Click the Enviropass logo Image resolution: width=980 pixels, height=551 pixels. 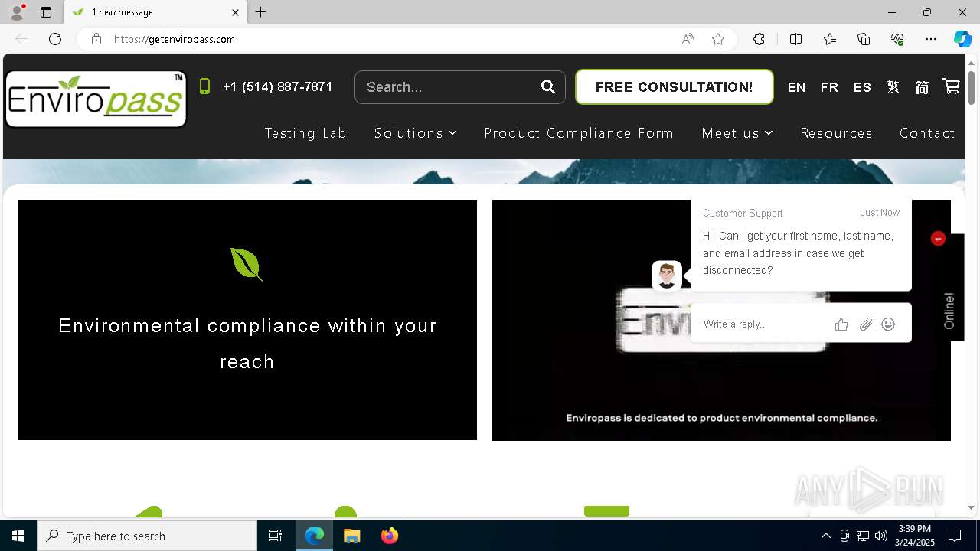(96, 99)
